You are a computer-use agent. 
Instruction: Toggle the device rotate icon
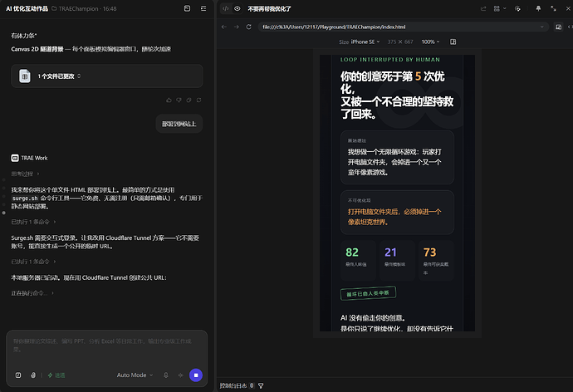click(x=453, y=42)
